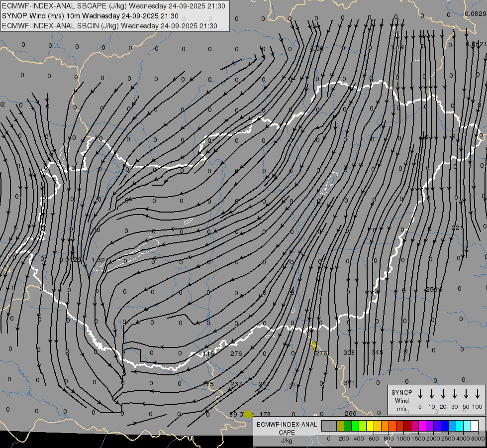This screenshot has width=487, height=448.
Task: Click the 10 m/s wind arrow symbol
Action: click(432, 394)
